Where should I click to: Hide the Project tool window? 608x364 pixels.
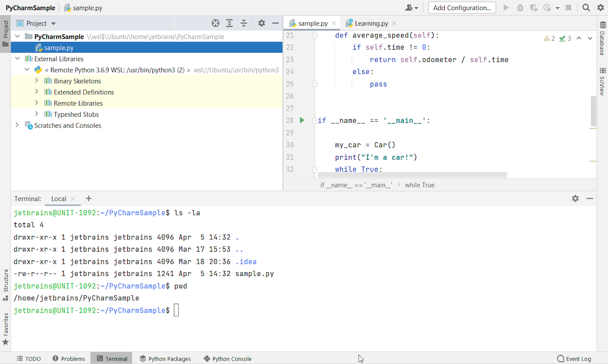click(x=275, y=23)
